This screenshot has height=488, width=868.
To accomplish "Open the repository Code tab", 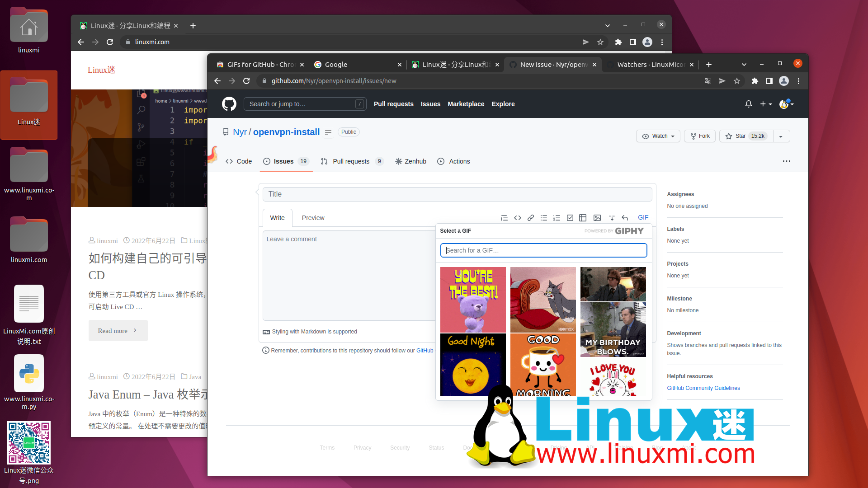I will pos(239,161).
